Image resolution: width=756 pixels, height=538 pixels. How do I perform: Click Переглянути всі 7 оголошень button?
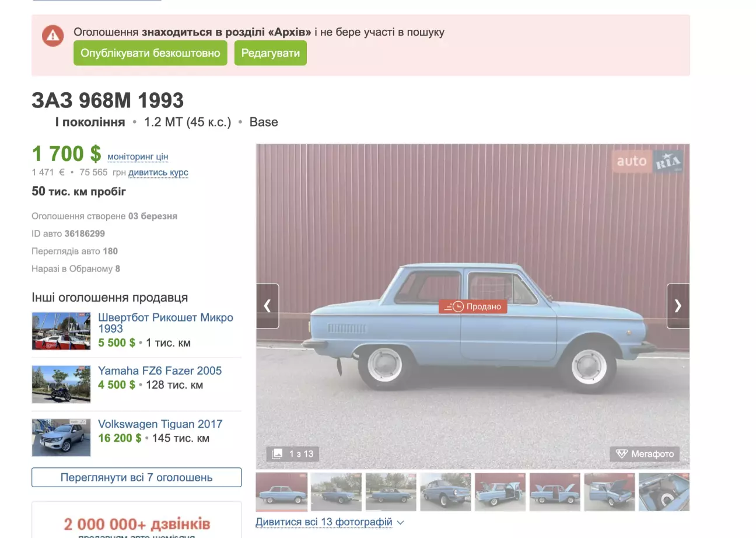tap(136, 477)
